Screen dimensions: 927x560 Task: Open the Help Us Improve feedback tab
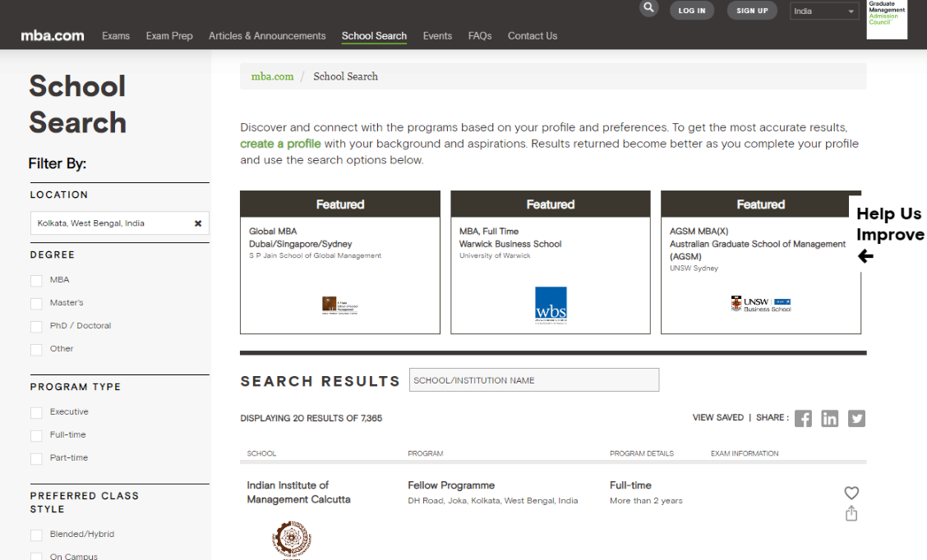click(x=889, y=234)
